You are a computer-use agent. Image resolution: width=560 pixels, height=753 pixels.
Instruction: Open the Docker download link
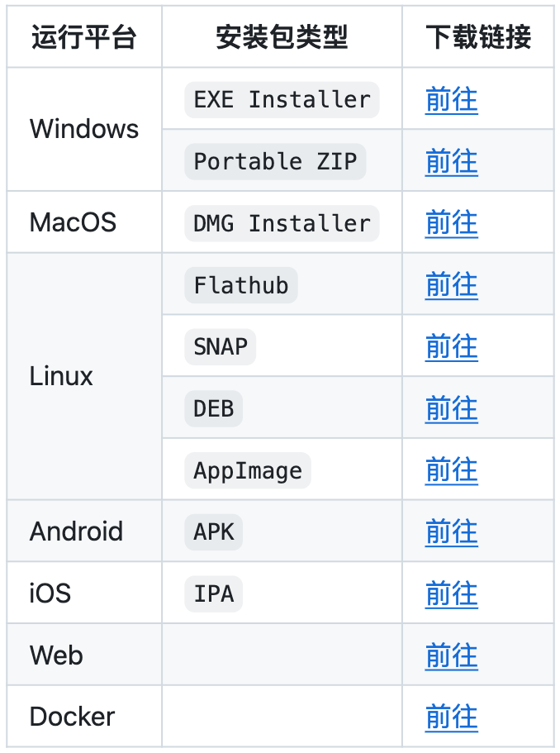tap(451, 717)
